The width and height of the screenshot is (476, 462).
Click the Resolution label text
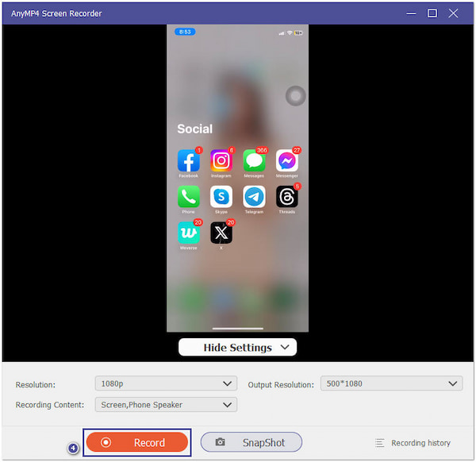click(36, 384)
